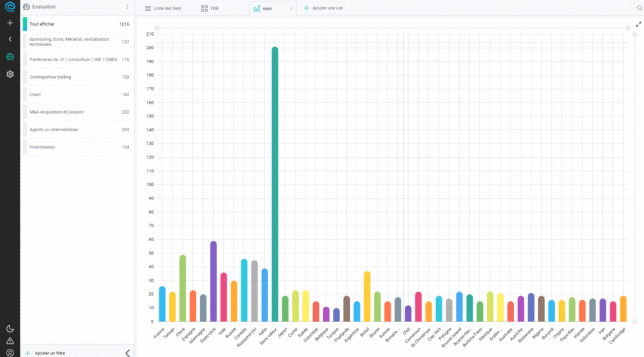Click the 265 count for Agents

pyautogui.click(x=125, y=130)
